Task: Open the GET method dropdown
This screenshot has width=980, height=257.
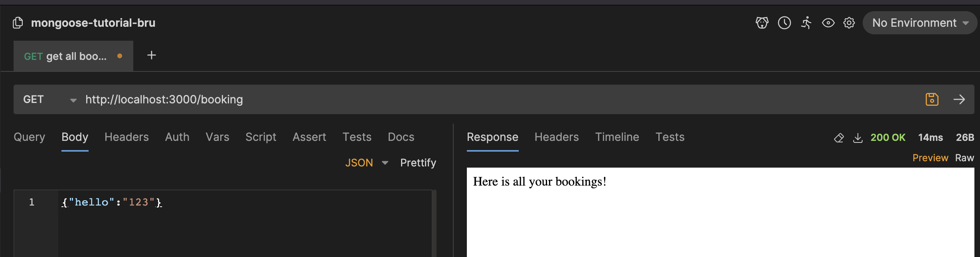Action: pos(49,99)
